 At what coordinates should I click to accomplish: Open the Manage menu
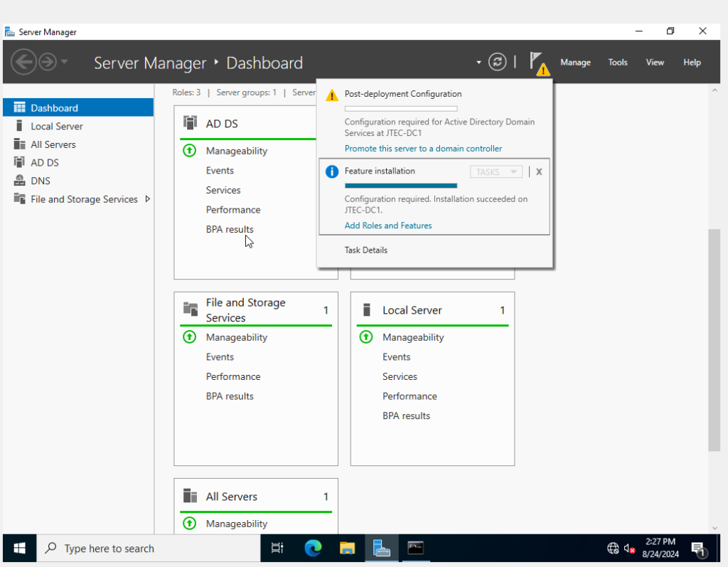point(575,63)
